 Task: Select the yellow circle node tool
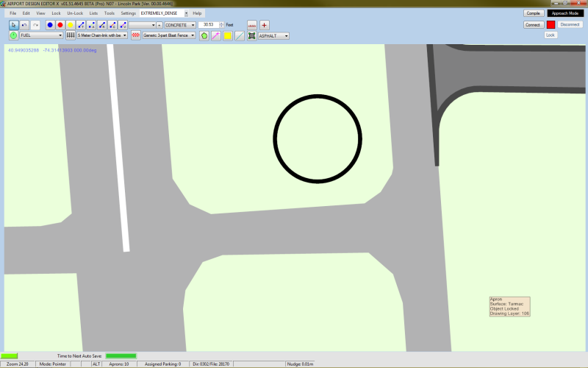[70, 25]
